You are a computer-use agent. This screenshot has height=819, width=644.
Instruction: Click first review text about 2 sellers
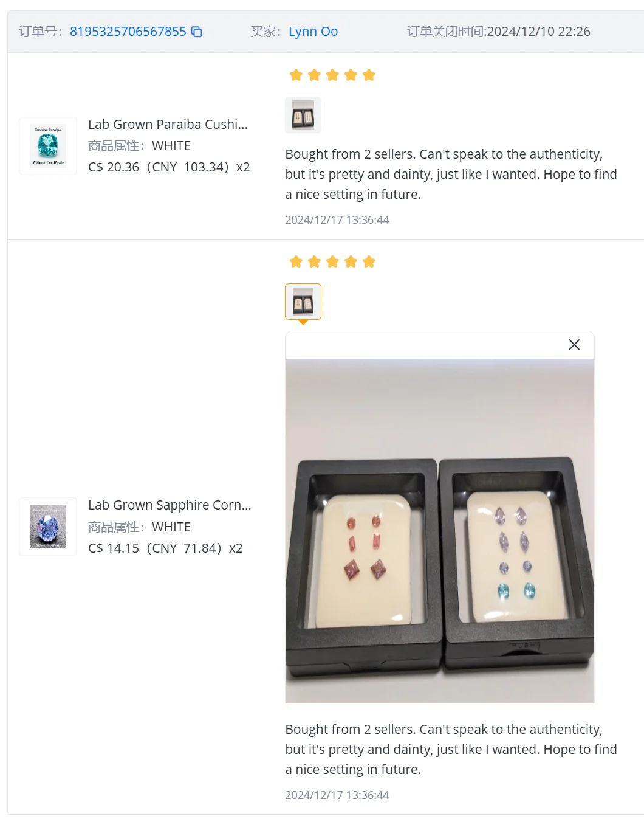click(451, 175)
